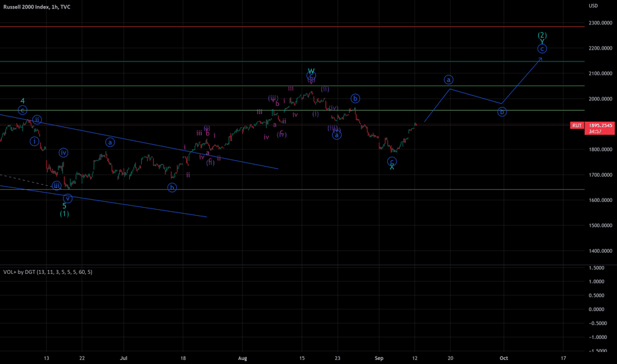Click the 2100.0000 price axis label

pyautogui.click(x=600, y=73)
